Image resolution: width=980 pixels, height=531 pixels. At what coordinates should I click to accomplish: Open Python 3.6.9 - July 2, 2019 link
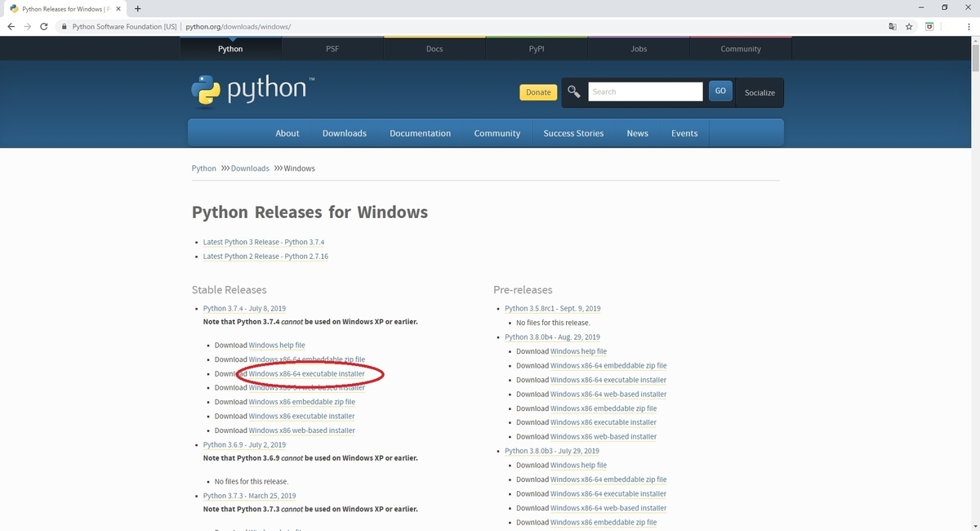(x=244, y=445)
